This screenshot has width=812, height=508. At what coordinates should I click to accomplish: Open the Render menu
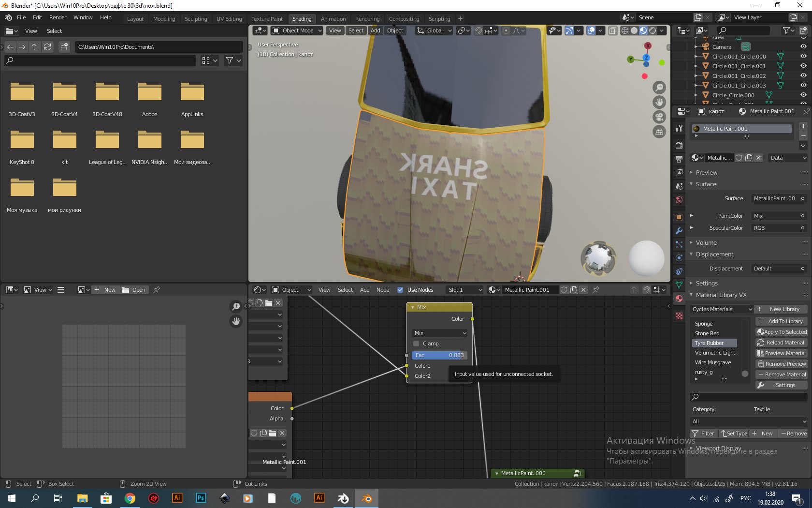tap(58, 17)
